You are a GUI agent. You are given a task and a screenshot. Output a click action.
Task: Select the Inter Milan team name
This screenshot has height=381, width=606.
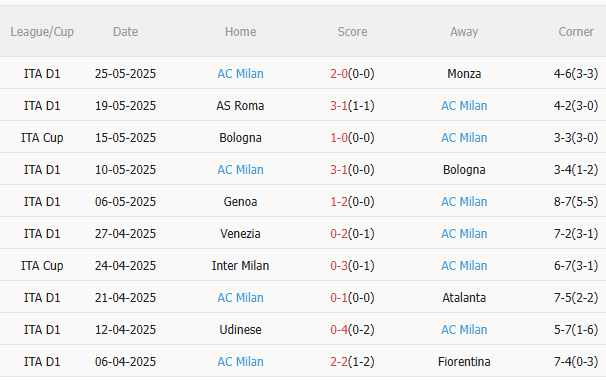click(240, 266)
